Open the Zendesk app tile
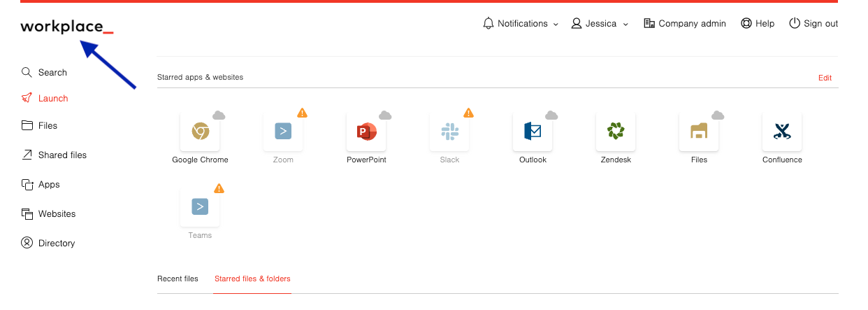 point(616,131)
